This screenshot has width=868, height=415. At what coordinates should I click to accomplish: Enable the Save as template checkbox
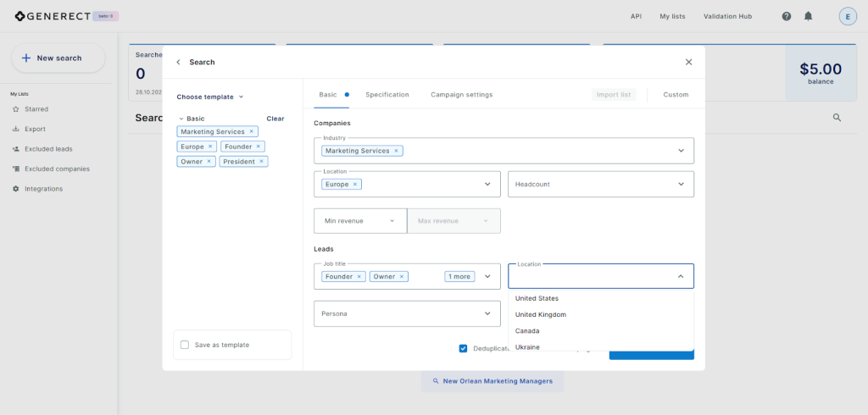(185, 345)
